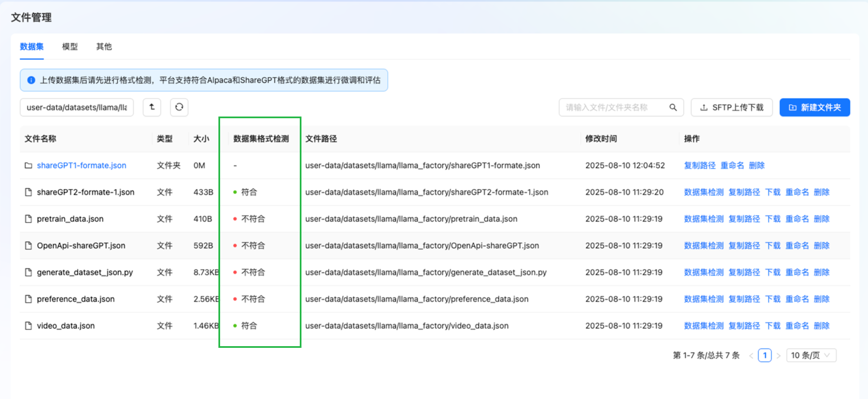Image resolution: width=868 pixels, height=399 pixels.
Task: Click the file icon beside video_data.json
Action: click(28, 326)
